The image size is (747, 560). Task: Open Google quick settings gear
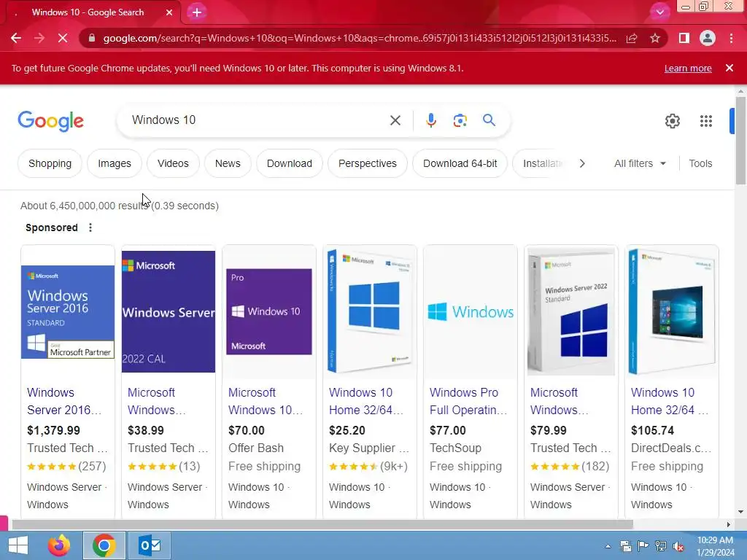(672, 121)
